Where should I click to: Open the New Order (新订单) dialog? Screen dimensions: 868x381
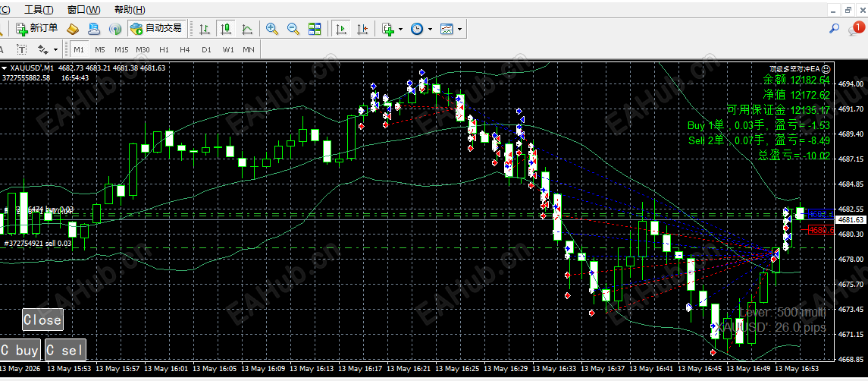[37, 28]
